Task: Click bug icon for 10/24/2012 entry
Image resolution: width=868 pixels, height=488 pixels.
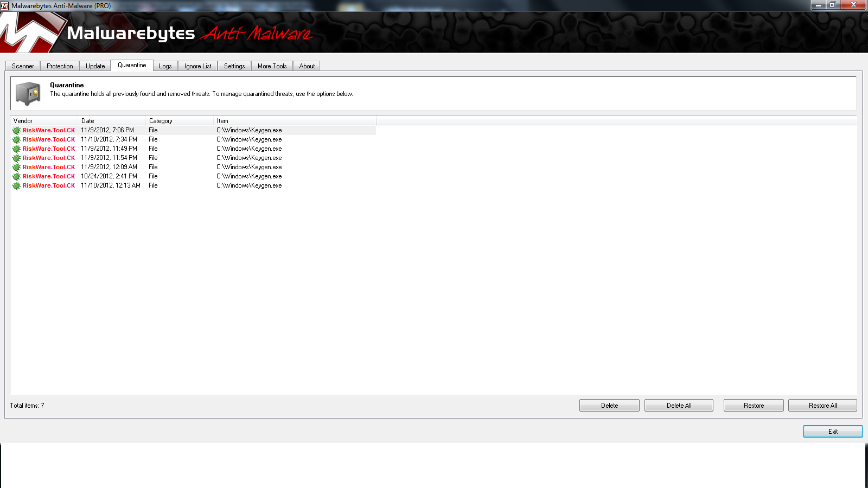Action: point(16,176)
